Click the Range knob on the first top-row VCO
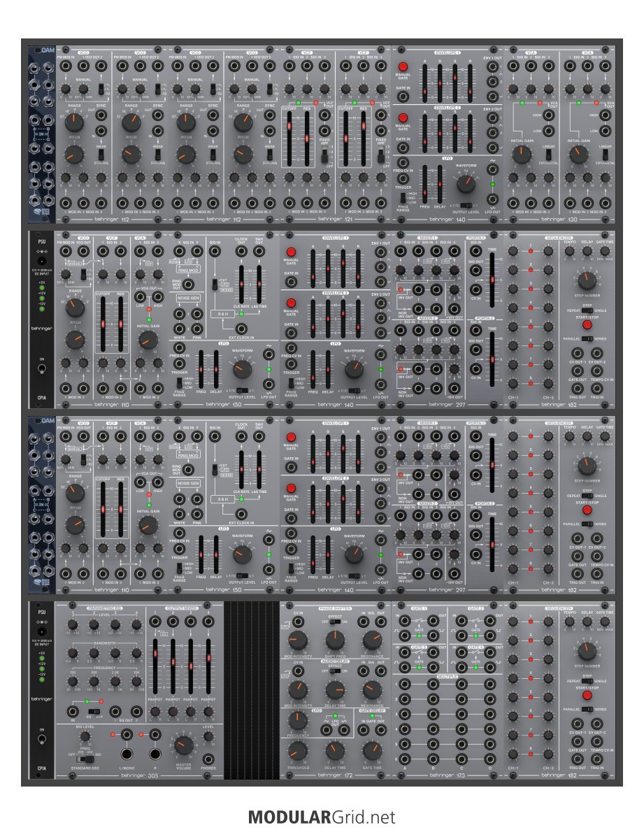Image resolution: width=644 pixels, height=832 pixels. pos(74,122)
